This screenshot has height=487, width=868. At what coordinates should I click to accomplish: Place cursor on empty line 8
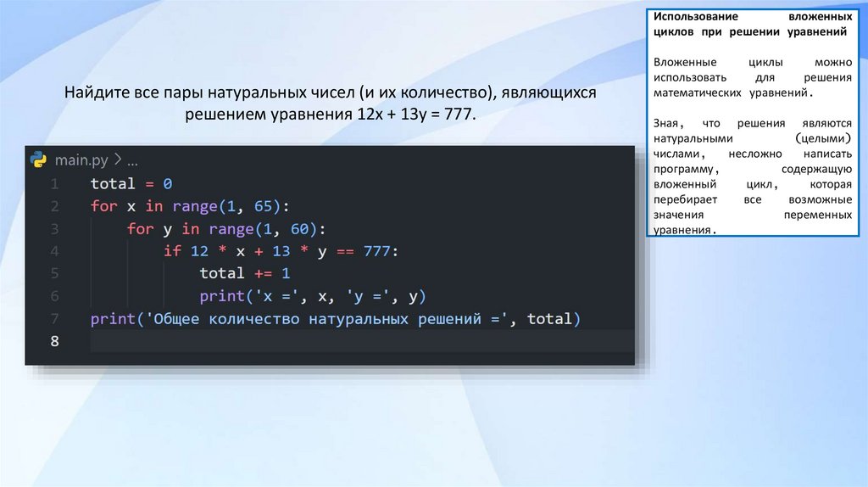(x=362, y=341)
